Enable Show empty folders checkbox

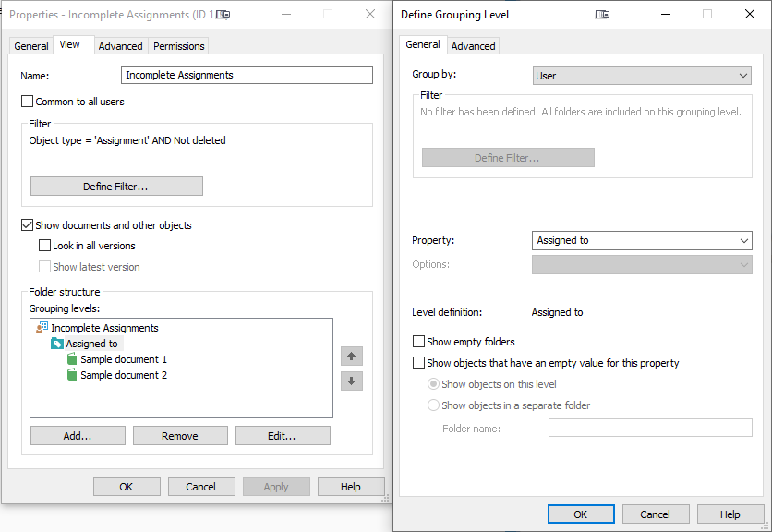click(418, 342)
